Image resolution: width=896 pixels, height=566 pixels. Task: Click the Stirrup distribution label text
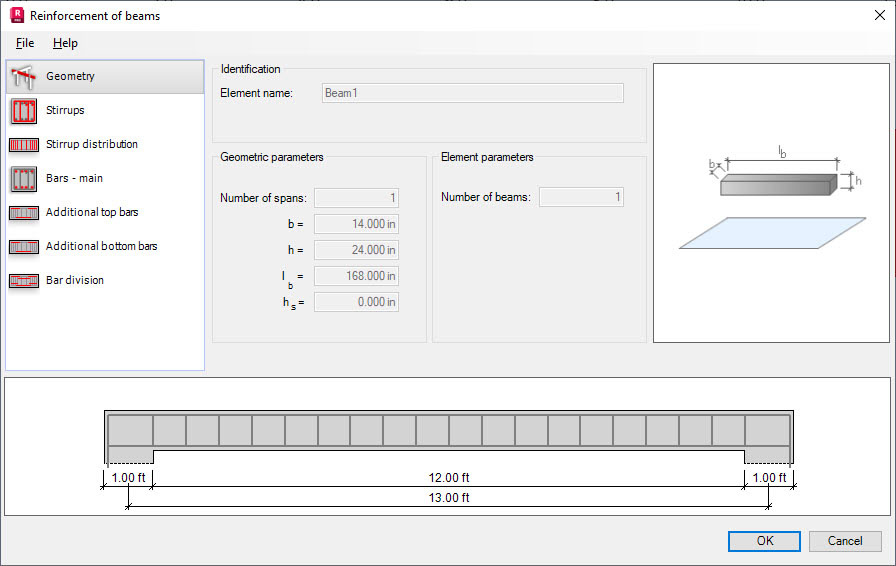coord(92,144)
